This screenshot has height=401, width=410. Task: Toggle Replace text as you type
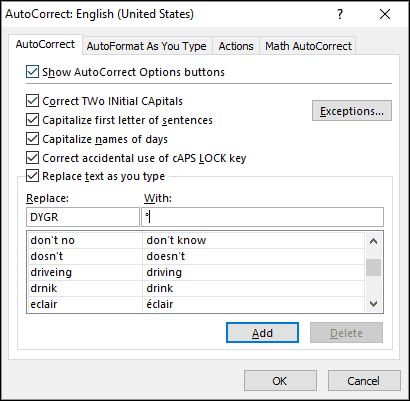[32, 176]
